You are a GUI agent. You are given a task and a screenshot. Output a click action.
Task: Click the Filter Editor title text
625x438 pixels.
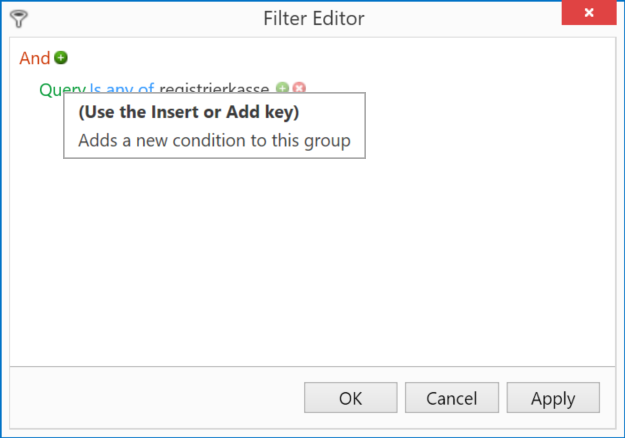(x=314, y=19)
